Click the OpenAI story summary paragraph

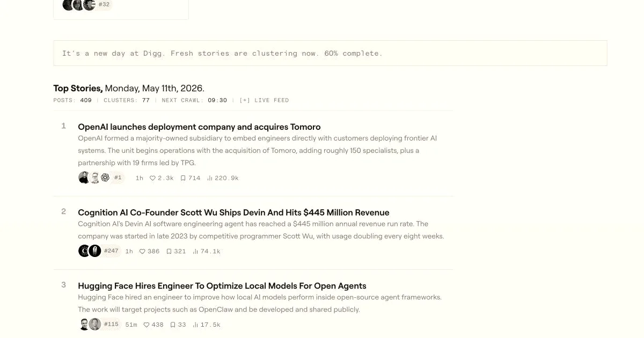coord(258,151)
